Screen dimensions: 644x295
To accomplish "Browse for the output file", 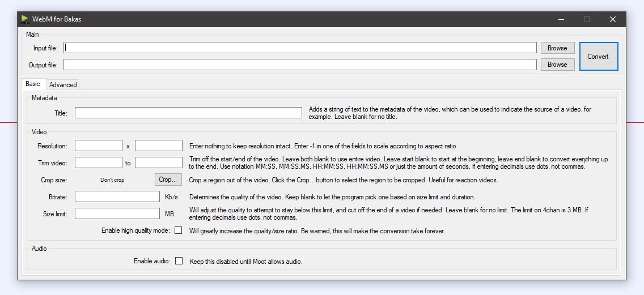I will click(x=557, y=65).
